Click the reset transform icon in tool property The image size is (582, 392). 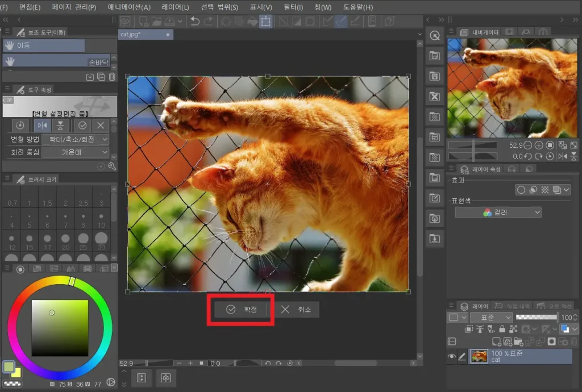[20, 126]
